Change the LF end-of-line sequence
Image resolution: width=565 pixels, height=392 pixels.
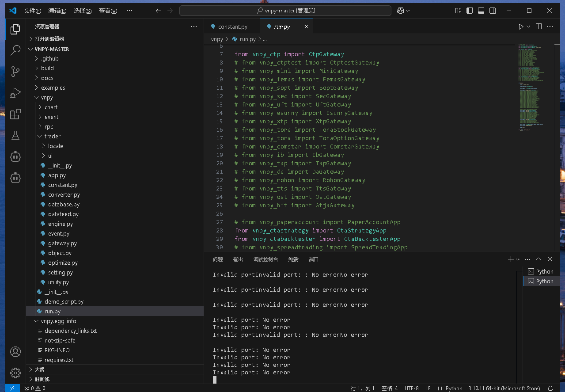pyautogui.click(x=428, y=388)
